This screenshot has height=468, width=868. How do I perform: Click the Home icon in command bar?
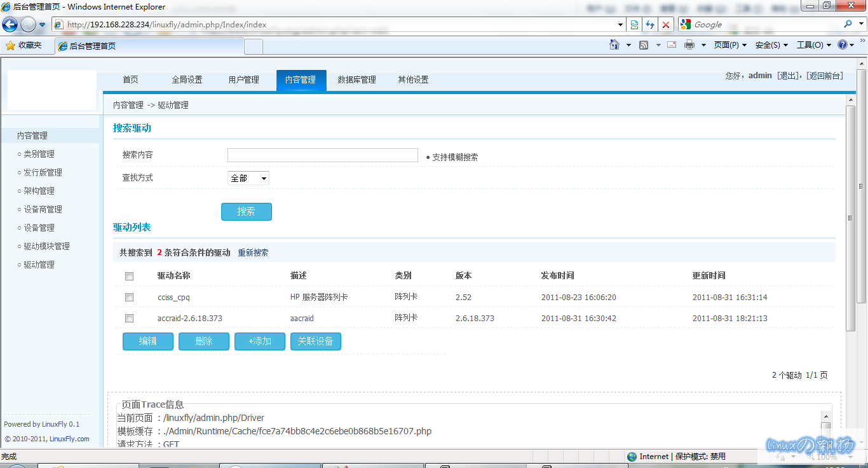coord(614,45)
